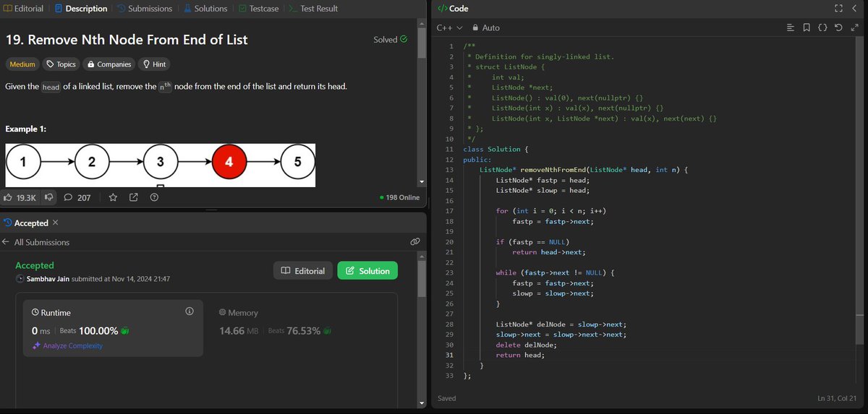Viewport: 868px width, 414px height.
Task: Click the Runtime clock icon
Action: pyautogui.click(x=35, y=313)
